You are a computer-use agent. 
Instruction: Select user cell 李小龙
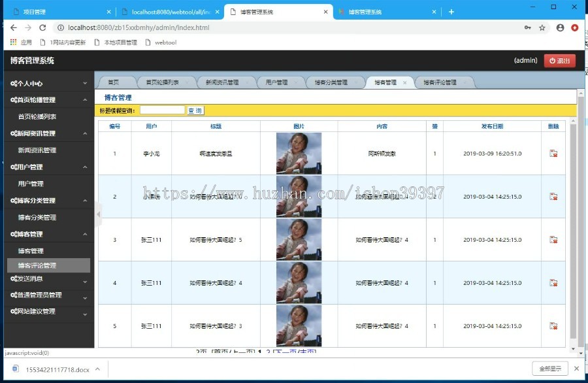point(152,154)
